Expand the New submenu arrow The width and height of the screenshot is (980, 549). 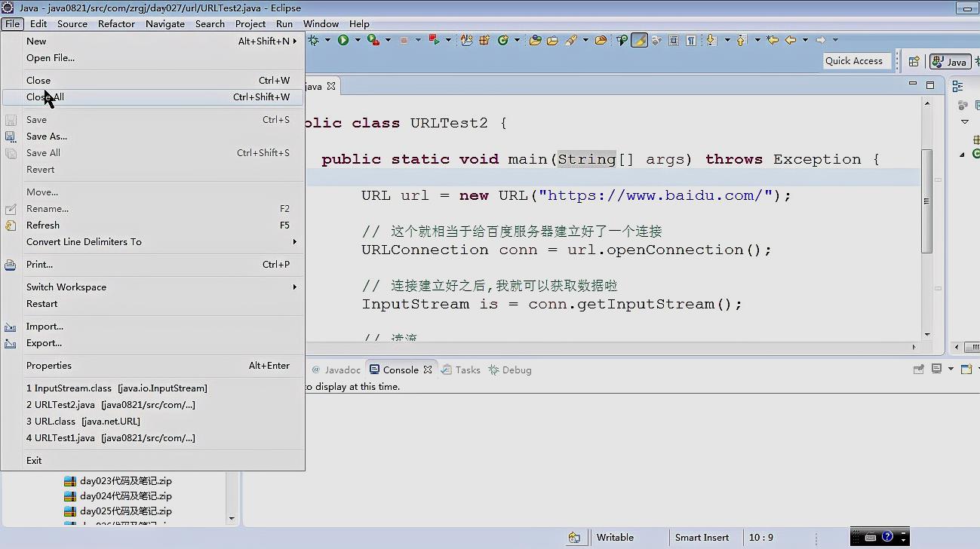(x=295, y=41)
